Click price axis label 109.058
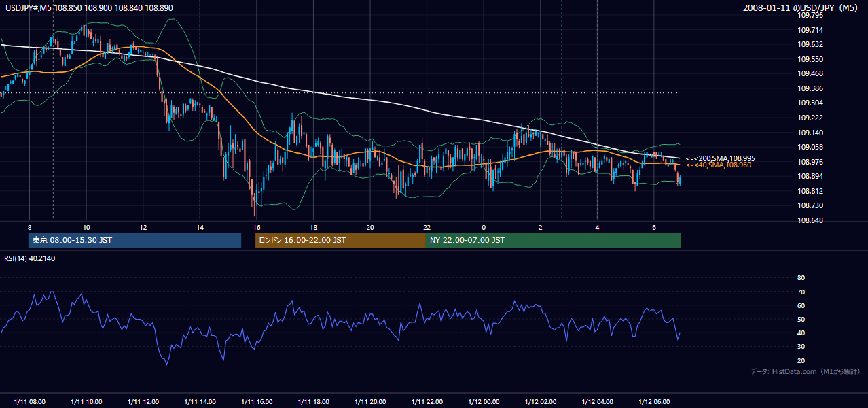The image size is (868, 408). (810, 147)
